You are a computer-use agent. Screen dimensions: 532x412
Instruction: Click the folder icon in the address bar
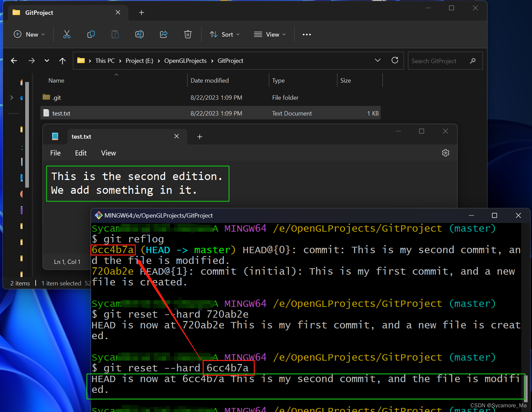point(81,60)
